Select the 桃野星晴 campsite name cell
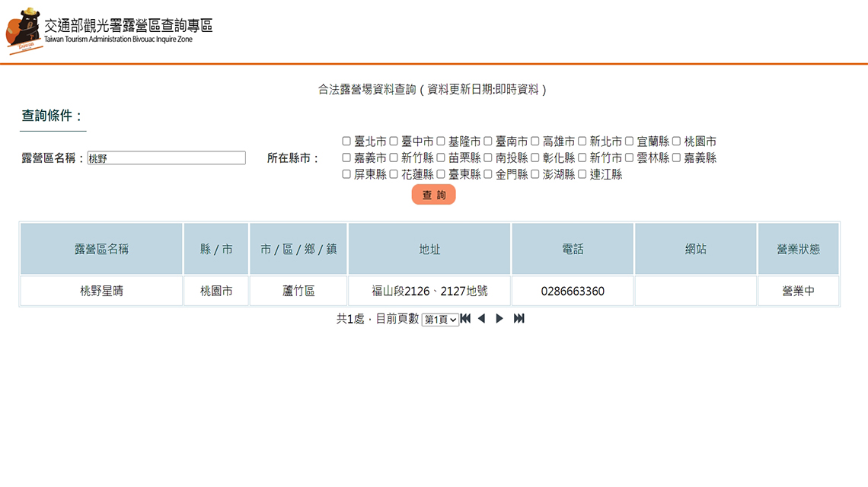 tap(101, 291)
